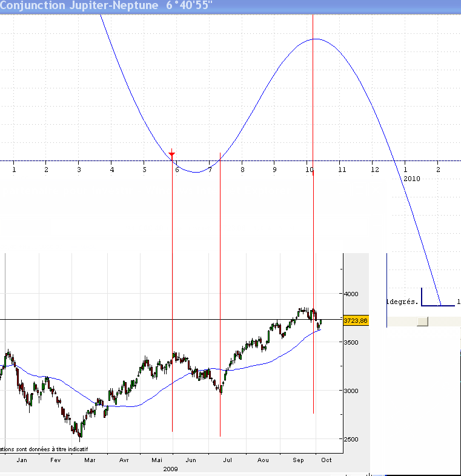The height and width of the screenshot is (476, 461).
Task: Click the blue curve's trough between months 6 and 7
Action: tap(196, 173)
